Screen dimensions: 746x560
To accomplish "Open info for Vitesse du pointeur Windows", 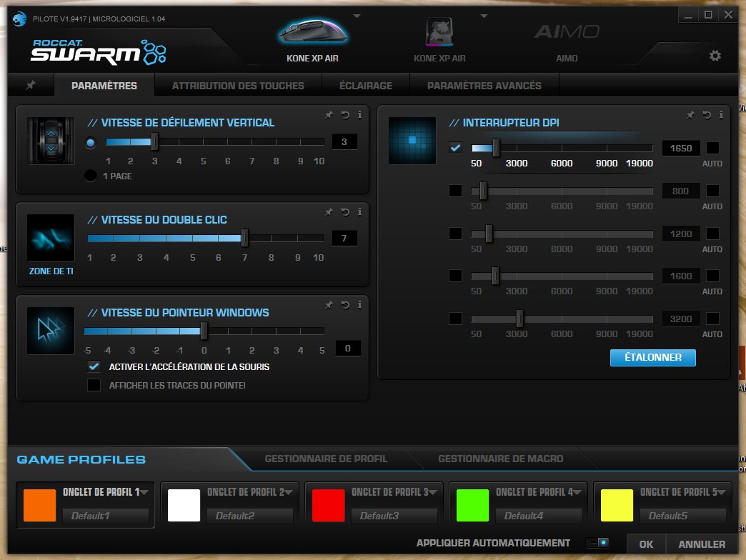I will click(359, 304).
